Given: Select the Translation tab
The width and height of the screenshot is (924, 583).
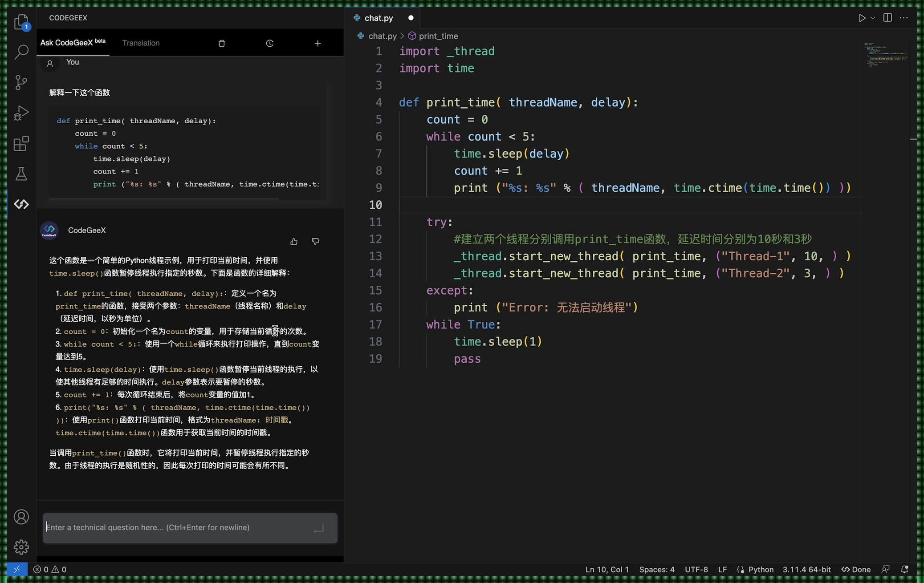Looking at the screenshot, I should pyautogui.click(x=141, y=42).
